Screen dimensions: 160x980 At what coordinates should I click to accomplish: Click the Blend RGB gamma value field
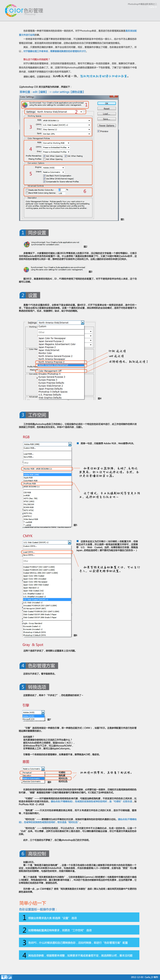(x=61, y=193)
